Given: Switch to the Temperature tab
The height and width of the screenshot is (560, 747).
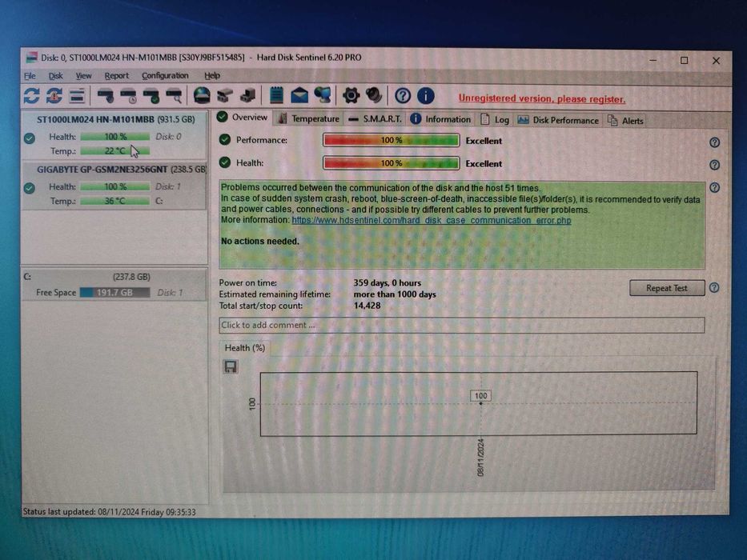Looking at the screenshot, I should 309,119.
